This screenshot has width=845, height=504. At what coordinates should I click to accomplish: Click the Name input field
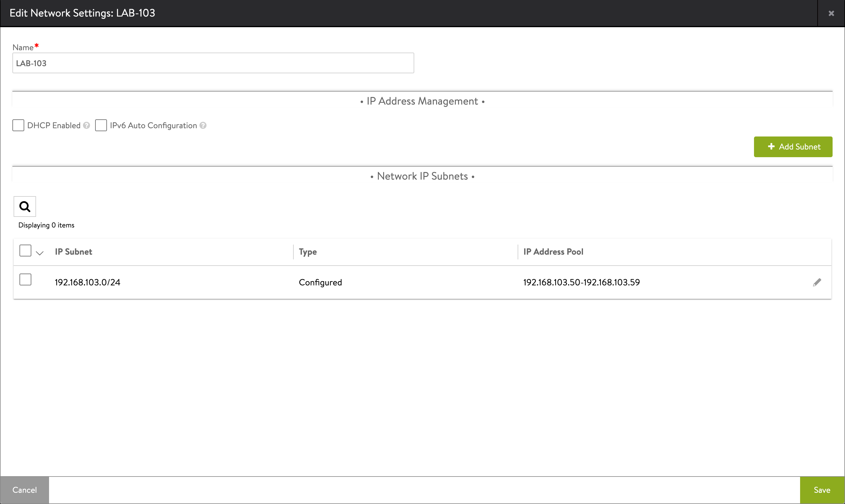[x=213, y=62]
